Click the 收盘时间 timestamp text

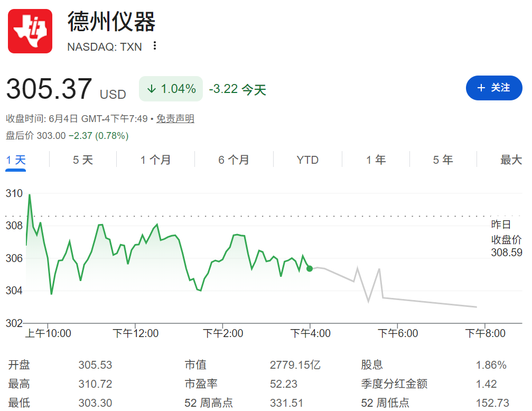[x=77, y=119]
